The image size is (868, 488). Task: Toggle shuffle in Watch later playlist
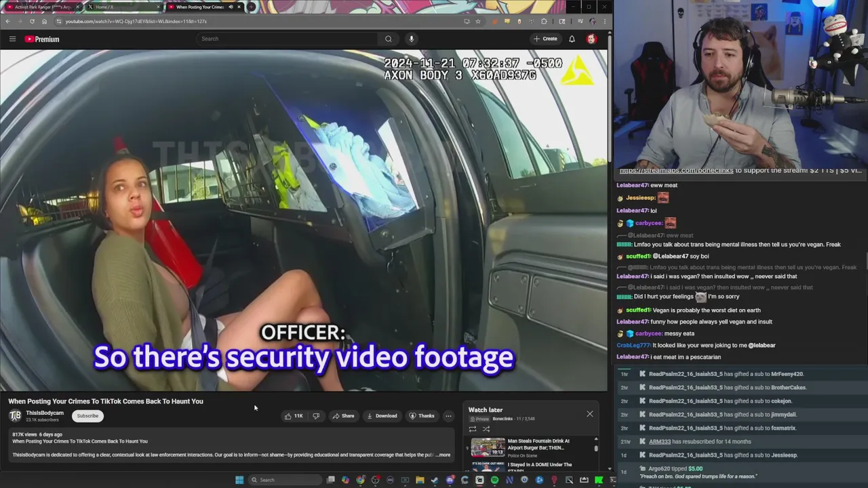tap(486, 428)
